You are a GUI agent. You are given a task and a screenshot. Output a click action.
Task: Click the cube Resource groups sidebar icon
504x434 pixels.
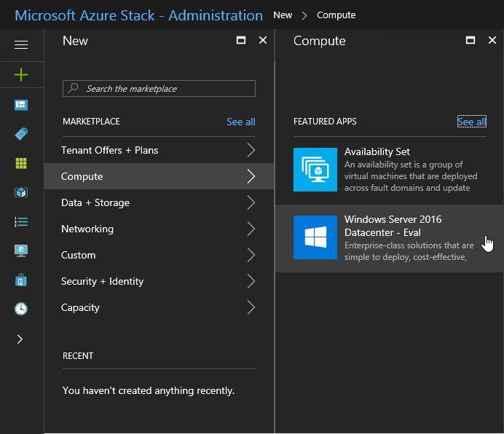point(21,192)
